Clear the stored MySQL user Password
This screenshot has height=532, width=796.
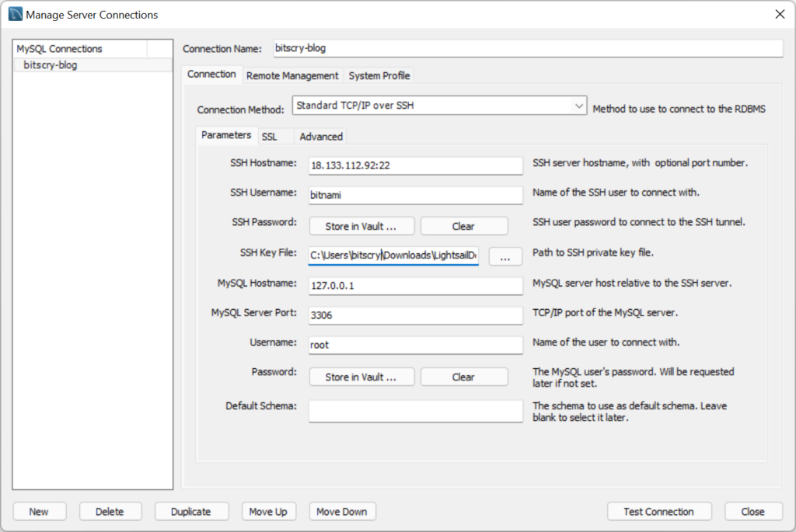[464, 377]
